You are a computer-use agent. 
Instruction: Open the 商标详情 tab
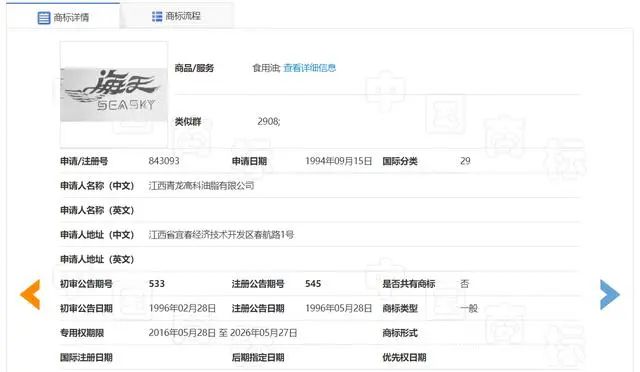63,16
